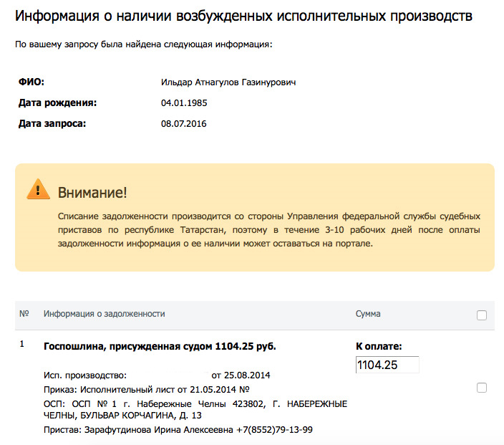The width and height of the screenshot is (504, 445).
Task: Focus the payment amount field showing 1104.25
Action: [387, 365]
